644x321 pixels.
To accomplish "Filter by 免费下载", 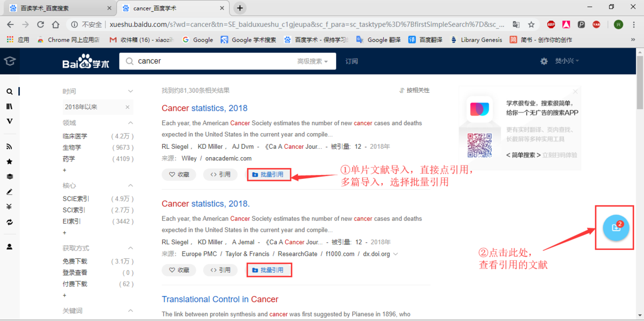I will pos(75,261).
